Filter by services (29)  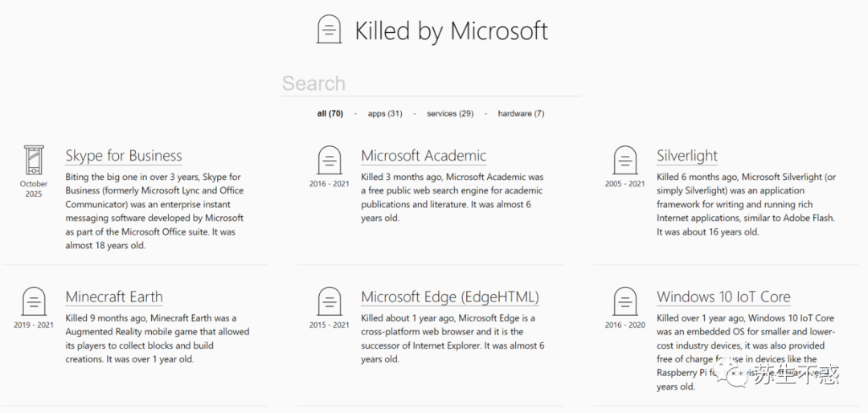tap(450, 113)
